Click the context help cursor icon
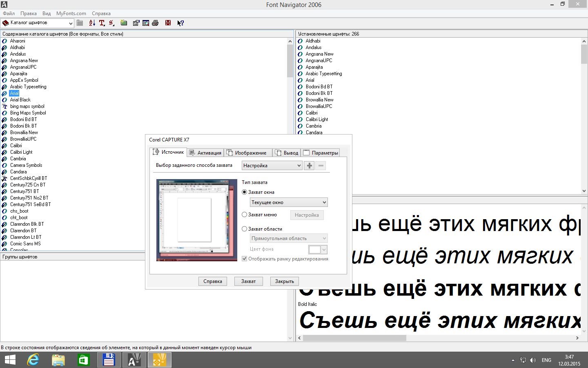 click(x=180, y=23)
